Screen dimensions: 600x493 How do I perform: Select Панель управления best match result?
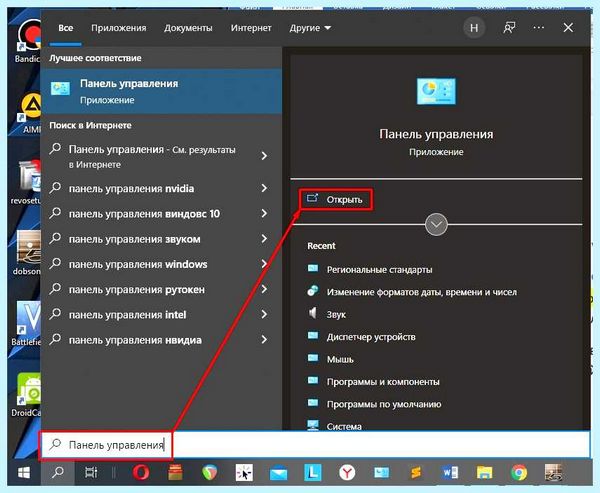click(x=161, y=91)
